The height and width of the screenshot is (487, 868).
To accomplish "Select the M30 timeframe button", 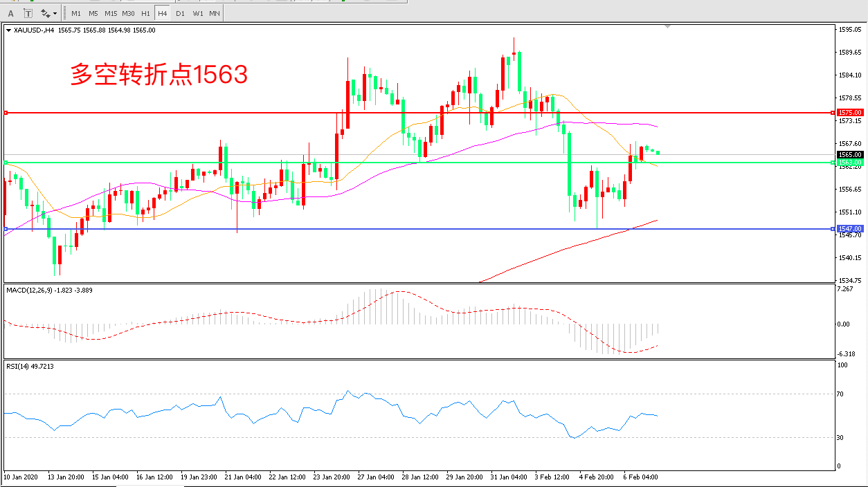I will 128,13.
